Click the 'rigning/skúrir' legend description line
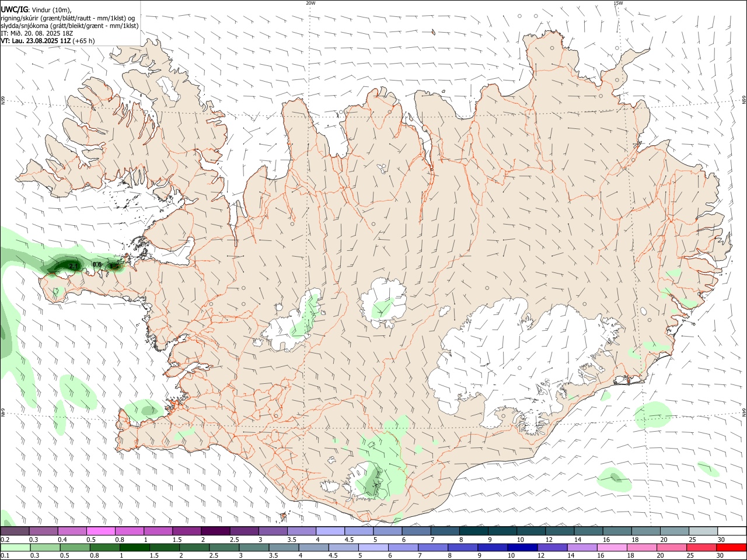This screenshot has width=747, height=560. [x=68, y=18]
